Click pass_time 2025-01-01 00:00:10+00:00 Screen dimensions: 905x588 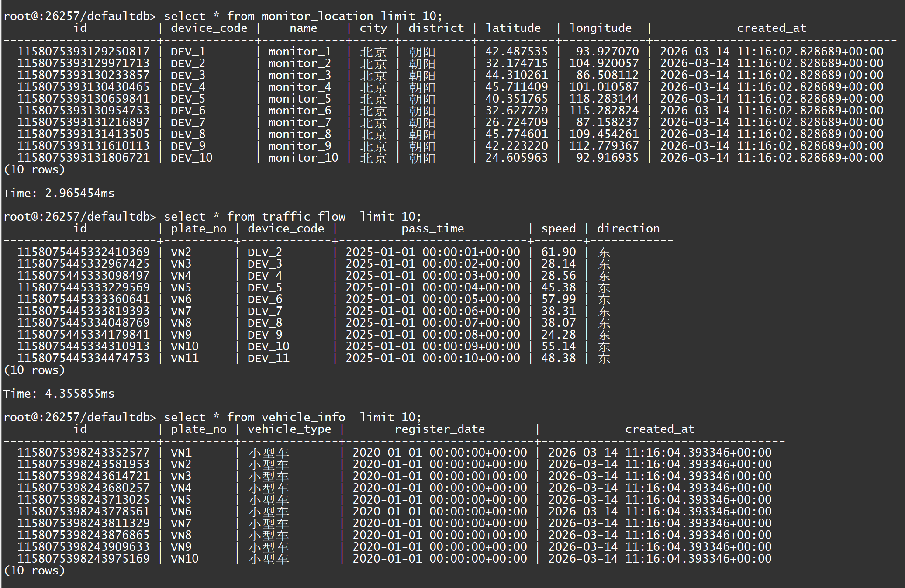coord(432,359)
